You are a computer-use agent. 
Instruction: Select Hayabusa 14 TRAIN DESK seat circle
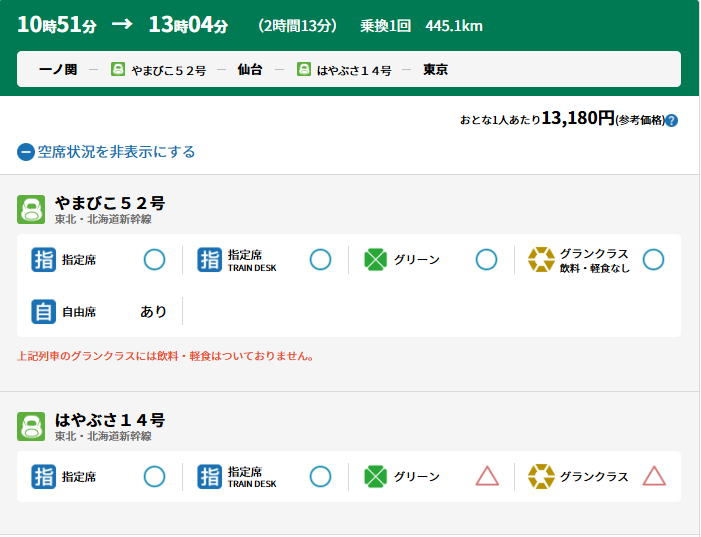coord(320,477)
